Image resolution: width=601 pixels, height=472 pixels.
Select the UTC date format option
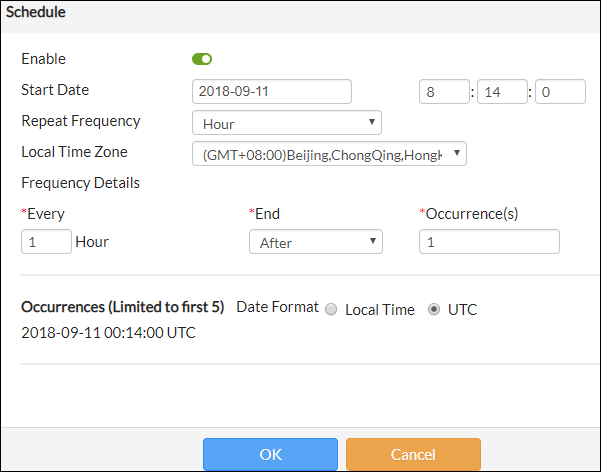(434, 310)
